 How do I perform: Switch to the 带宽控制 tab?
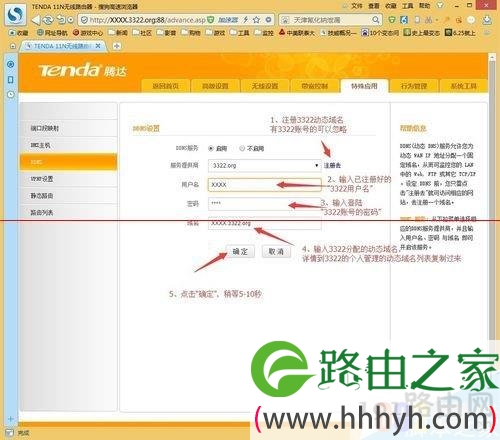pyautogui.click(x=315, y=86)
